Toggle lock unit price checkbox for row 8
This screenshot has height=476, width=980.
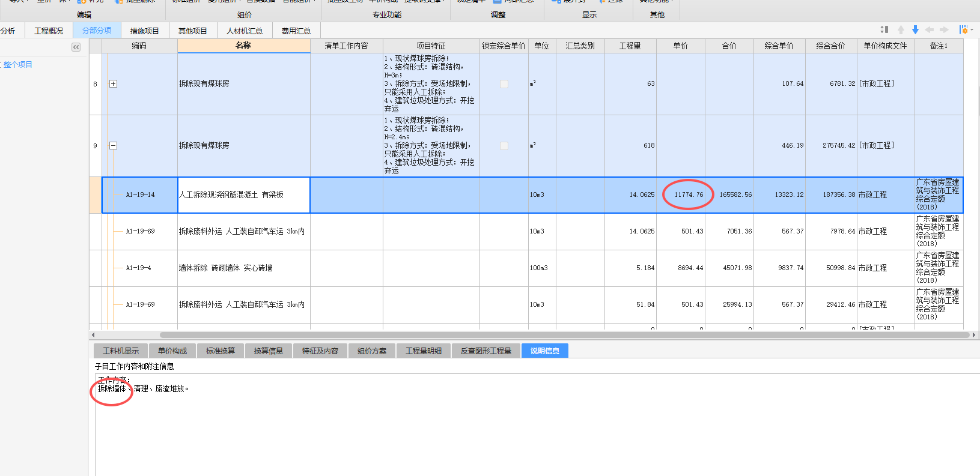[x=504, y=84]
